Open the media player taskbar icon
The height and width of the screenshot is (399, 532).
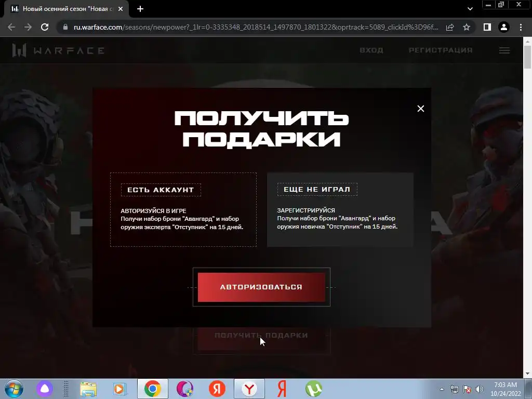[119, 389]
